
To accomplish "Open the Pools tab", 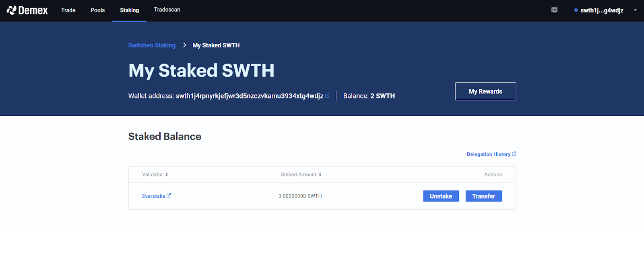I will point(98,10).
